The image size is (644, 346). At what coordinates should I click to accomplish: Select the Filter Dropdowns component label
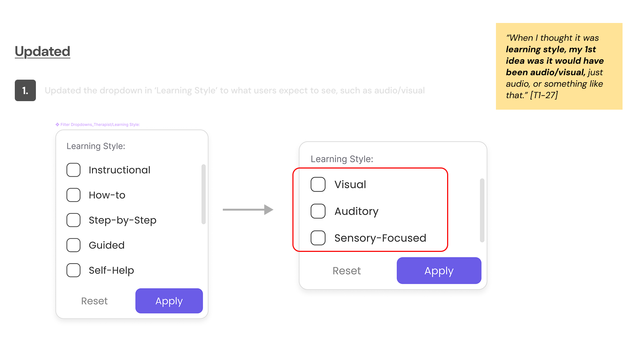tap(100, 124)
